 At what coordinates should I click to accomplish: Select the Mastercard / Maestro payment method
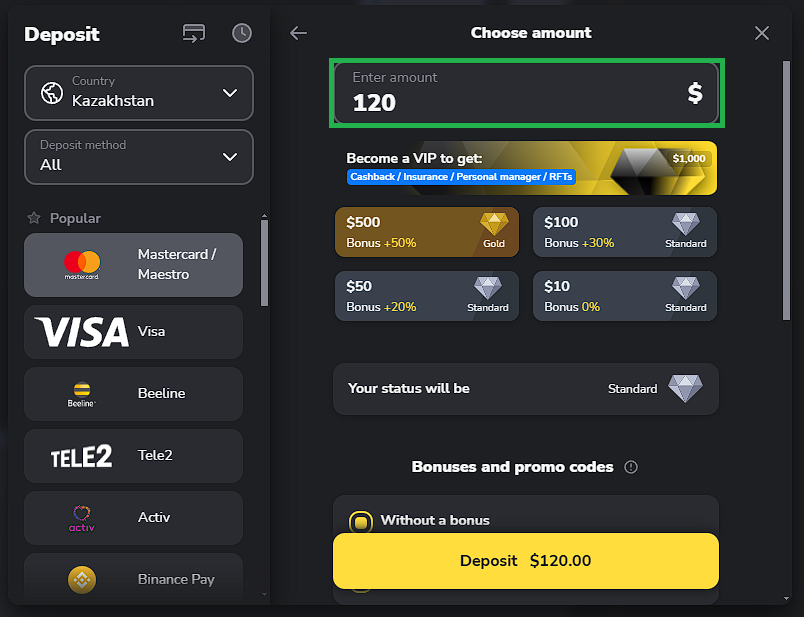133,265
